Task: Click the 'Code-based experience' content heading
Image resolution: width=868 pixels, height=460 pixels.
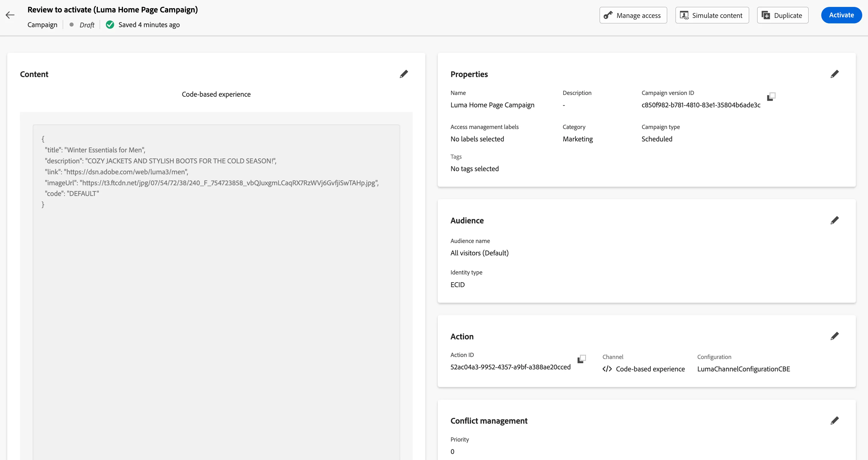Action: [216, 94]
